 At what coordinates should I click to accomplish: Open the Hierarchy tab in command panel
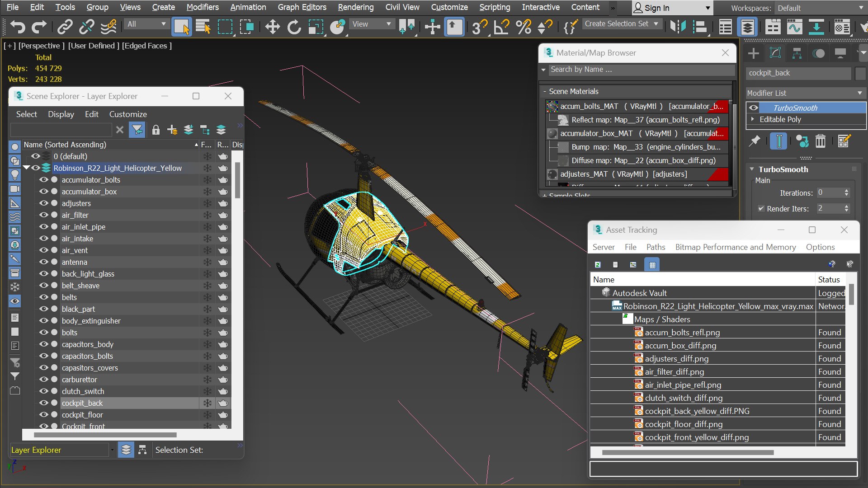coord(797,53)
